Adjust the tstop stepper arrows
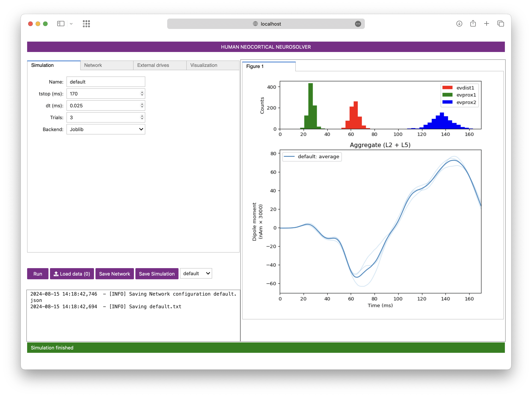Viewport: 532px width, 397px height. point(142,93)
